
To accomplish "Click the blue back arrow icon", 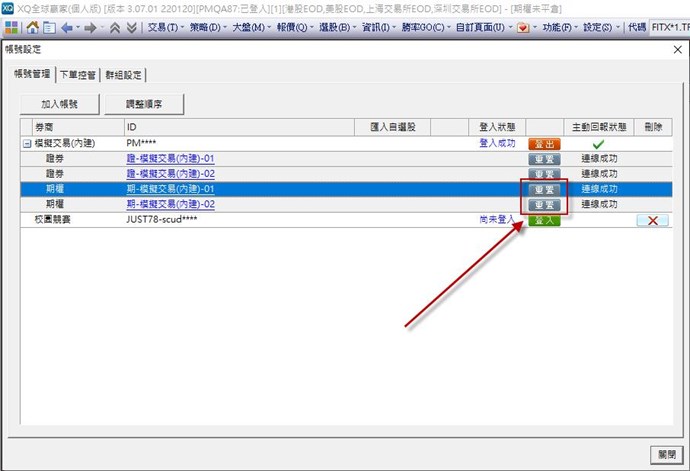I will point(66,28).
